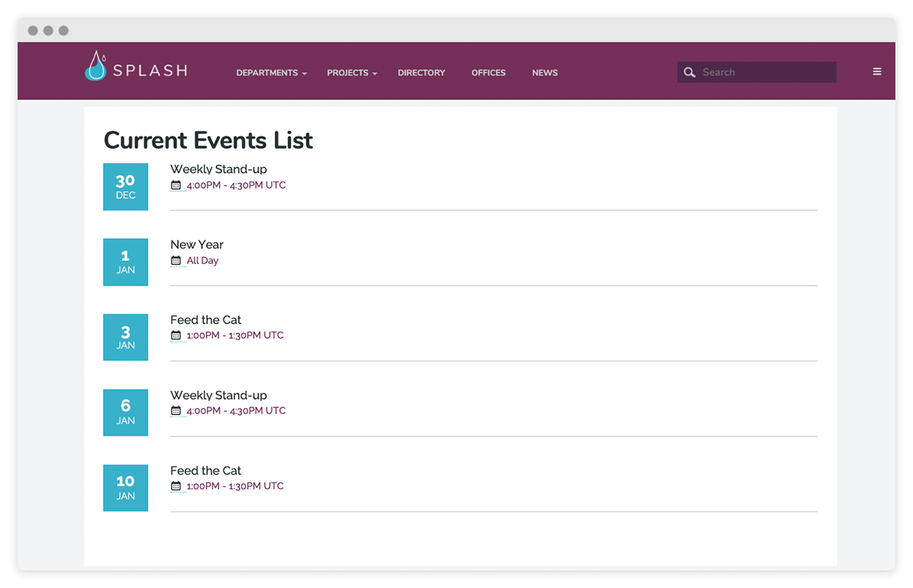The height and width of the screenshot is (588, 913).
Task: Expand the Projects dropdown menu
Action: coord(352,73)
